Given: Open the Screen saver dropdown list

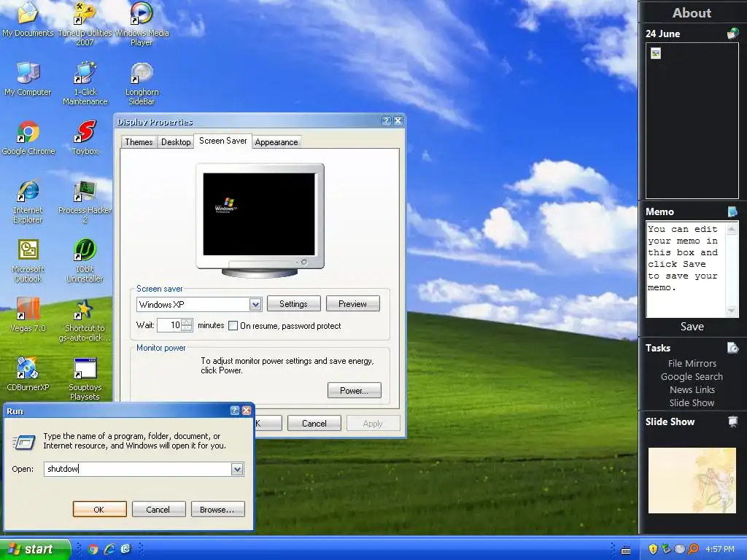Looking at the screenshot, I should (x=255, y=304).
